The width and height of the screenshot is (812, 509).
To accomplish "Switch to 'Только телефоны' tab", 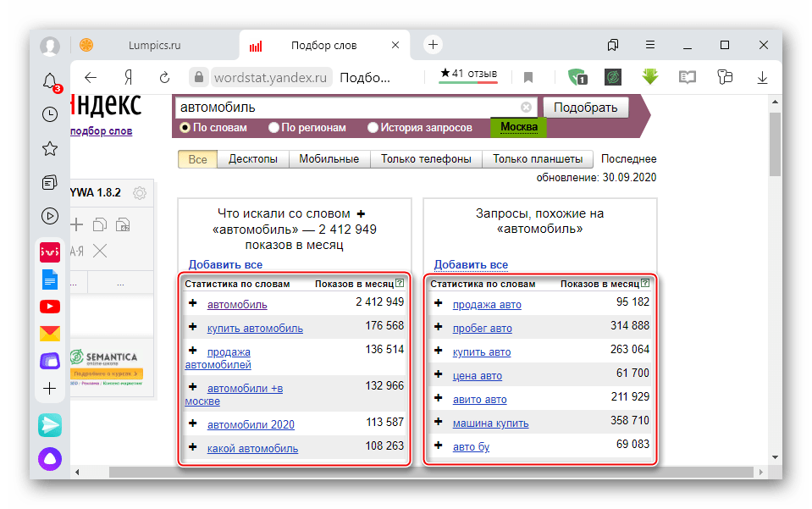I will click(426, 159).
